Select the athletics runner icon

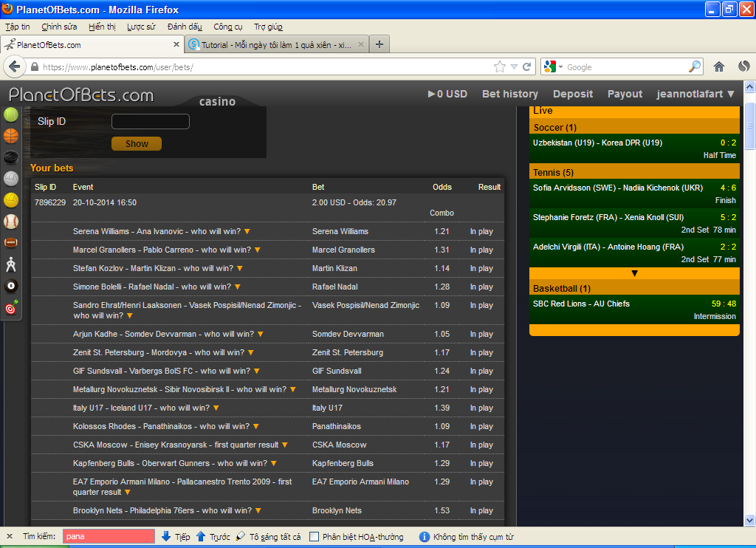(10, 264)
